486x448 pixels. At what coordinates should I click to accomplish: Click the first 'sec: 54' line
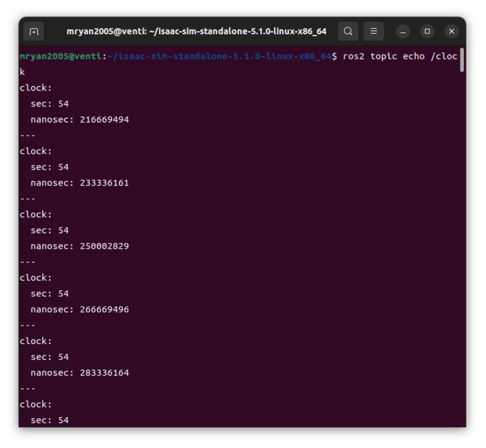pyautogui.click(x=49, y=104)
